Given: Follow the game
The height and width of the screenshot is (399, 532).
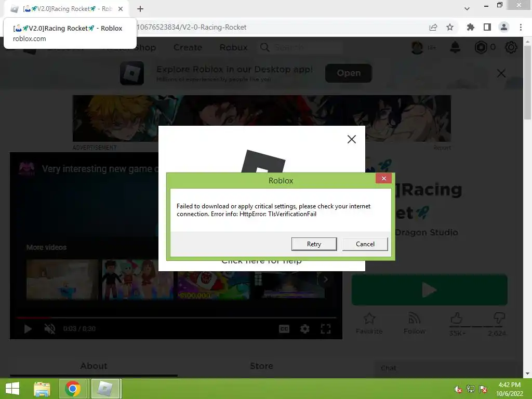Looking at the screenshot, I should (x=414, y=323).
